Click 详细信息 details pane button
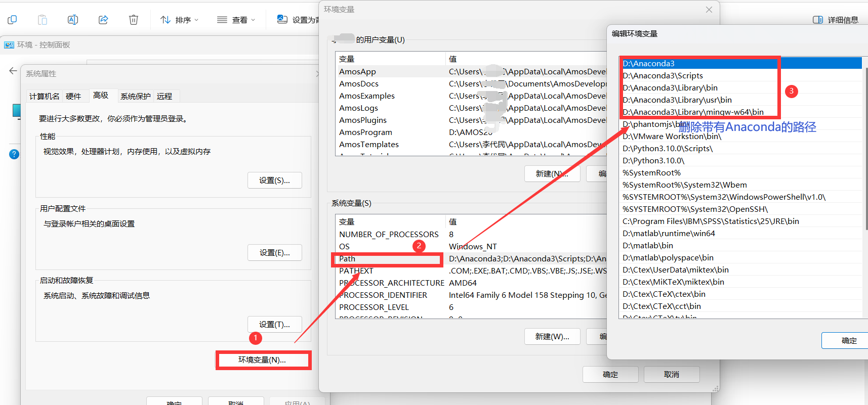Image resolution: width=868 pixels, height=405 pixels. click(x=836, y=20)
